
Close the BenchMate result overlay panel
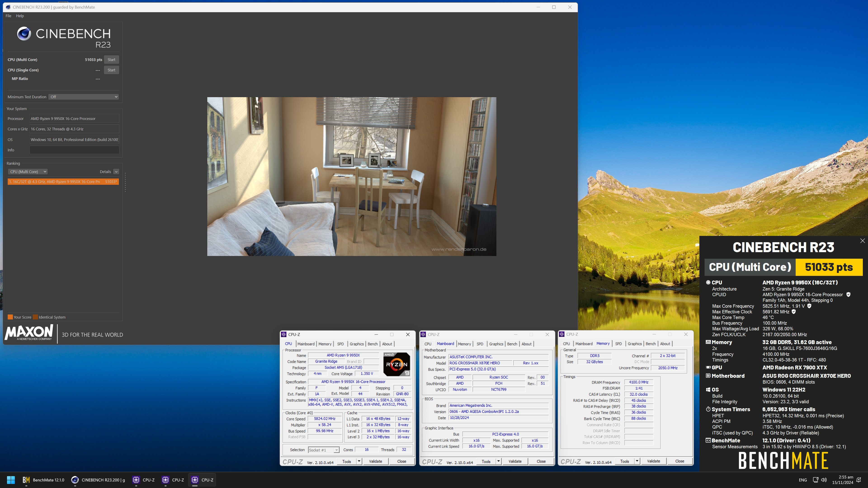coord(862,241)
